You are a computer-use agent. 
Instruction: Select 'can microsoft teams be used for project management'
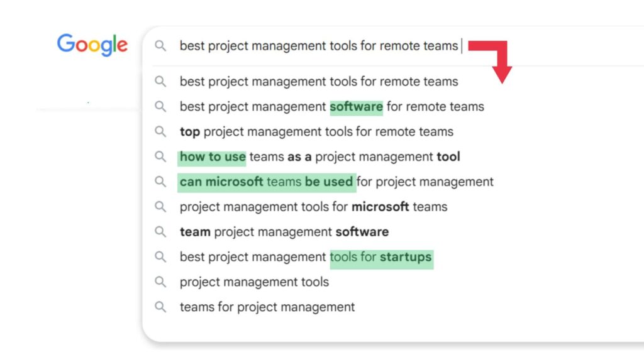tap(336, 182)
